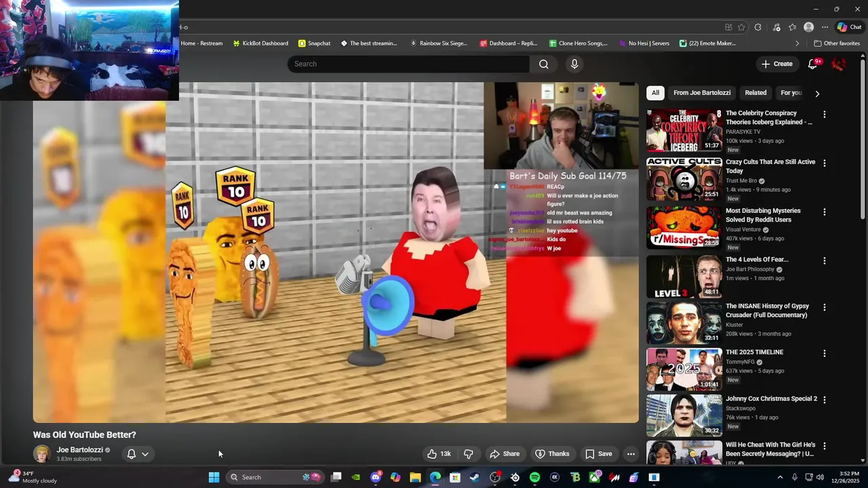Open Rainbow Six Siege bookmark
Image resolution: width=868 pixels, height=488 pixels.
tap(439, 43)
